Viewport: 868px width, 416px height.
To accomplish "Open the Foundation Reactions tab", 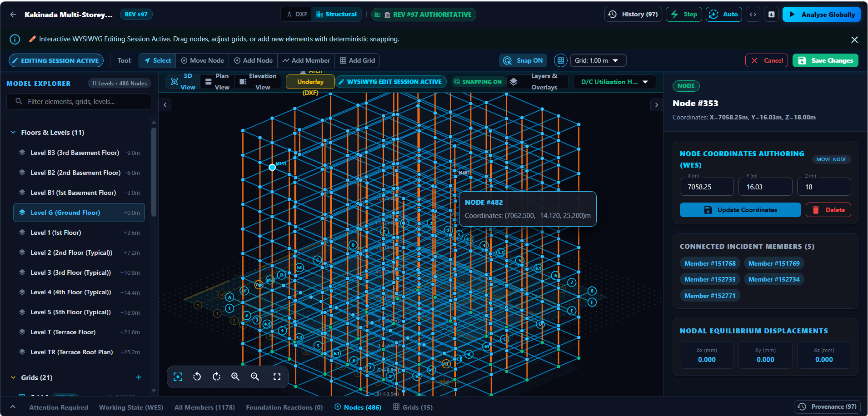I will (x=284, y=407).
